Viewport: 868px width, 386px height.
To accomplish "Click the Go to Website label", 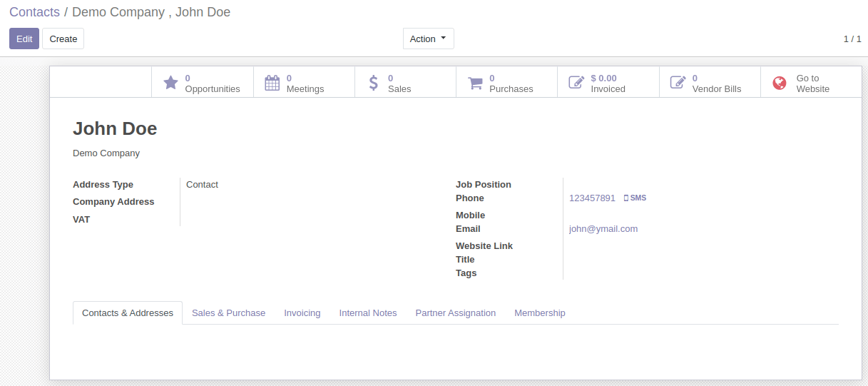I will coord(813,83).
